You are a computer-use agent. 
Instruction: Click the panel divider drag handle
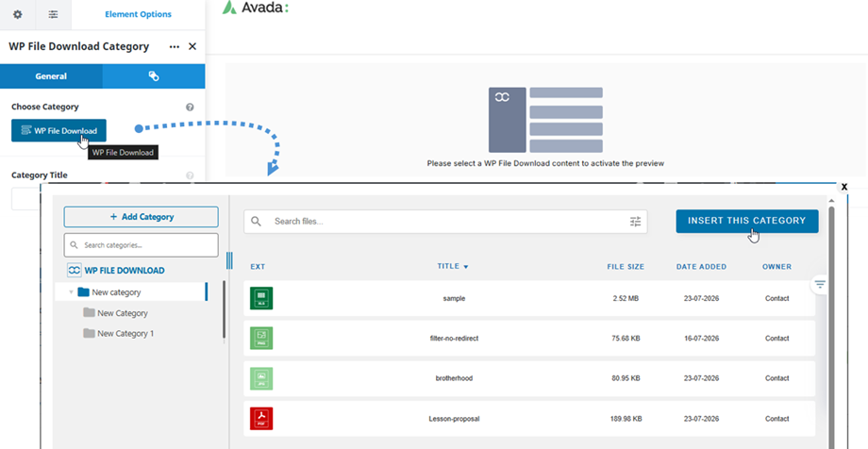(229, 260)
